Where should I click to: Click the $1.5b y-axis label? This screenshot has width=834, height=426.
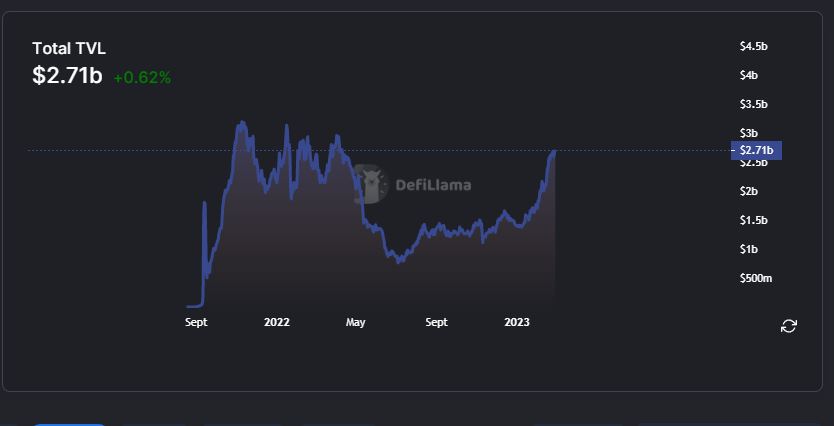[x=754, y=220]
